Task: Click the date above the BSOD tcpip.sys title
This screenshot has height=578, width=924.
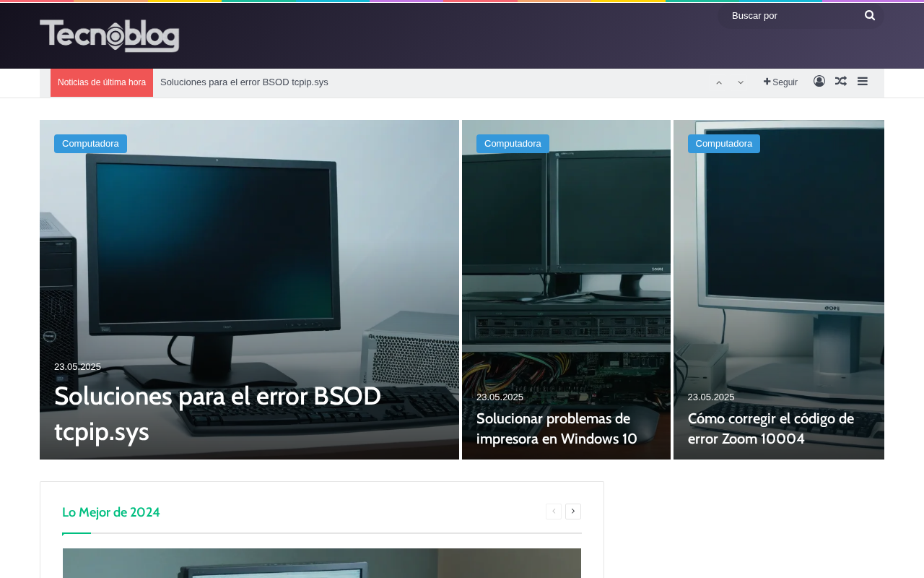Action: 78,367
